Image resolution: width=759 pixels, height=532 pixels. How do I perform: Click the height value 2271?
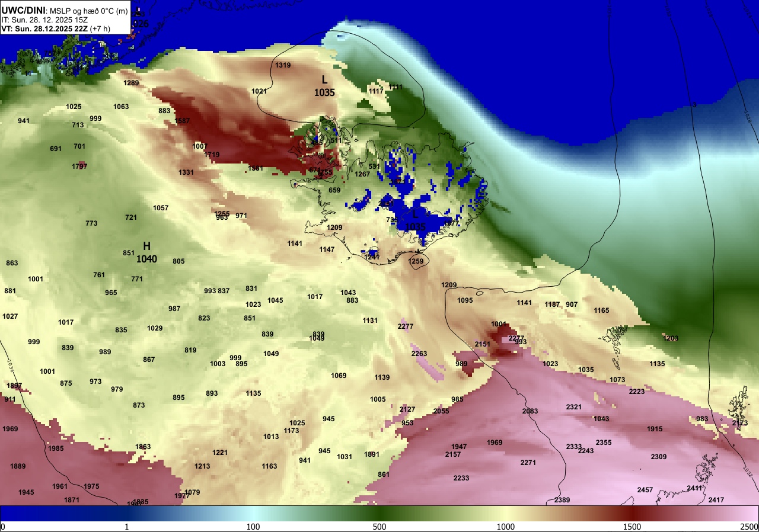528,463
